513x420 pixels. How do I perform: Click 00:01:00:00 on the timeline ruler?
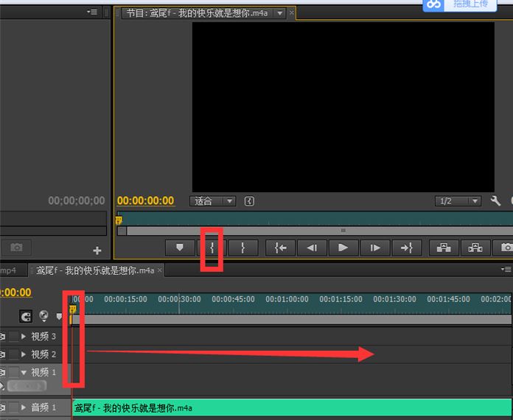[x=287, y=299]
